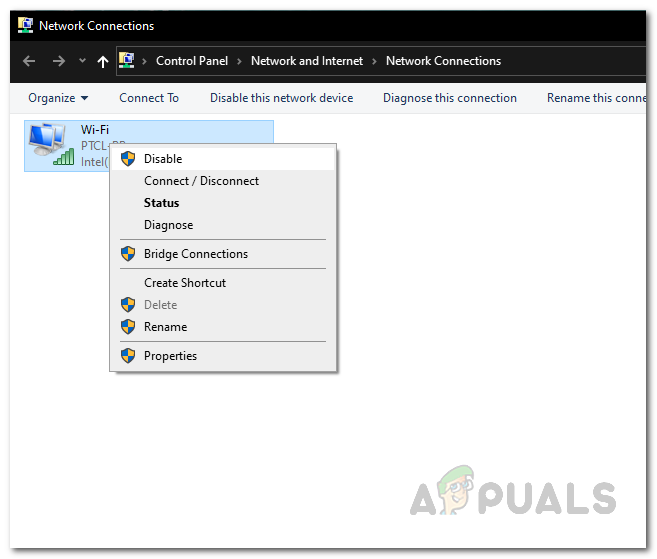Choose Rename in the context menu
The image size is (657, 559).
[x=223, y=327]
